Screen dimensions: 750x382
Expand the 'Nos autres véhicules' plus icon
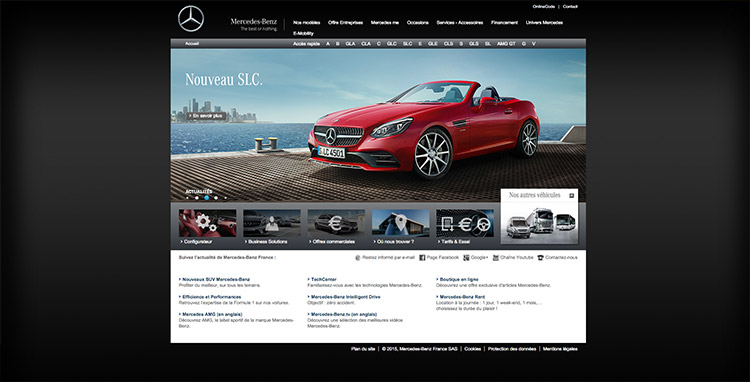coord(571,195)
